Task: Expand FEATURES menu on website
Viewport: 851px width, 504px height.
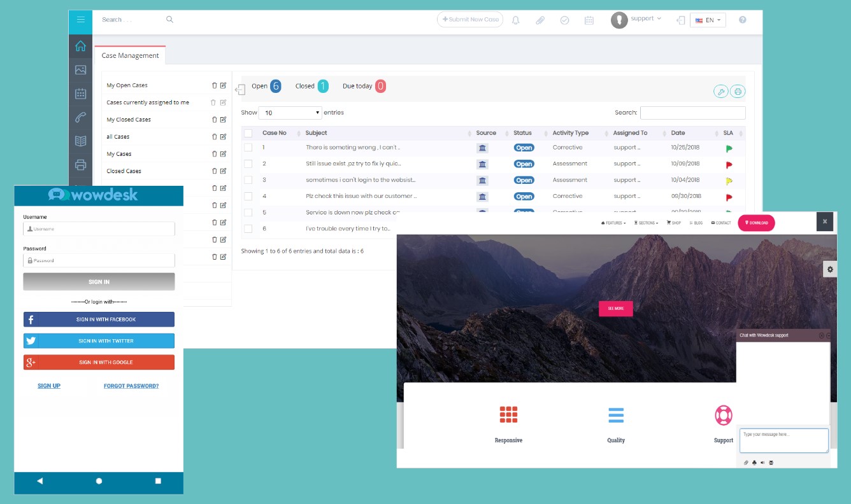Action: pos(613,223)
